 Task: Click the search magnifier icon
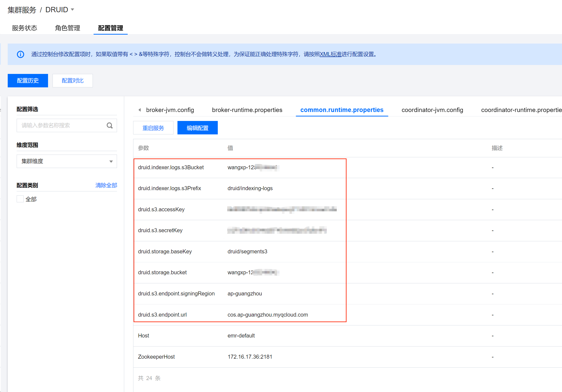pyautogui.click(x=110, y=125)
